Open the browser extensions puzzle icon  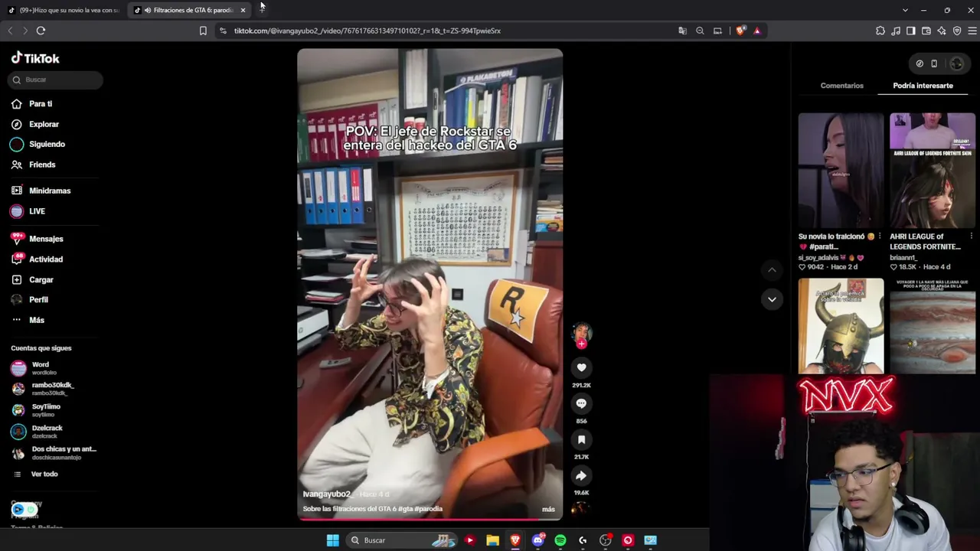(x=880, y=31)
